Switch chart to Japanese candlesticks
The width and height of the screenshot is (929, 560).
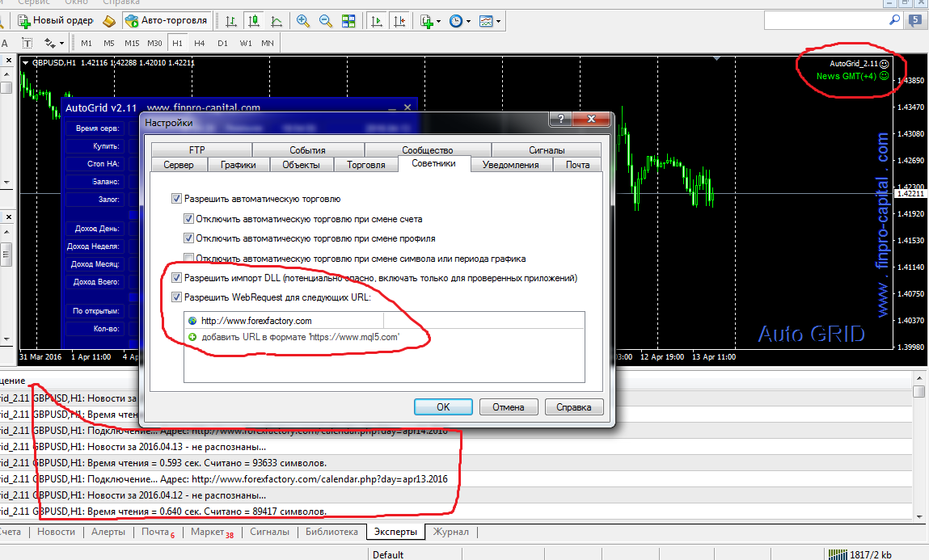[x=254, y=21]
